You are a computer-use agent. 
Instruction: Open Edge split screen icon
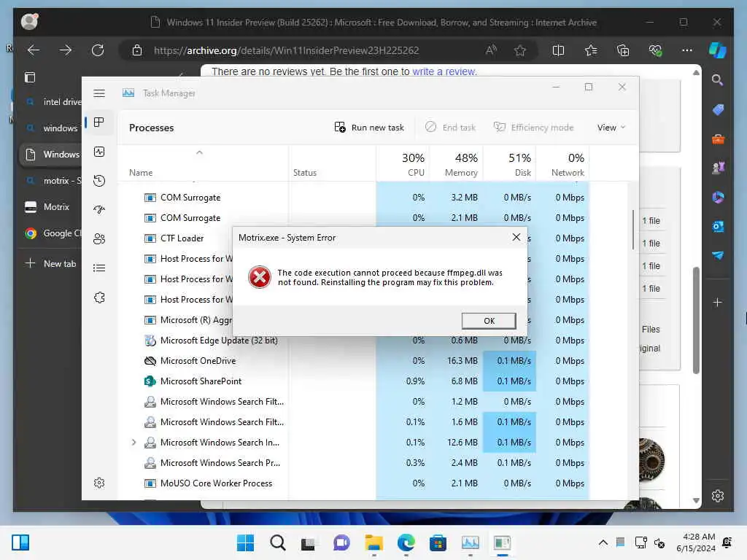click(558, 50)
